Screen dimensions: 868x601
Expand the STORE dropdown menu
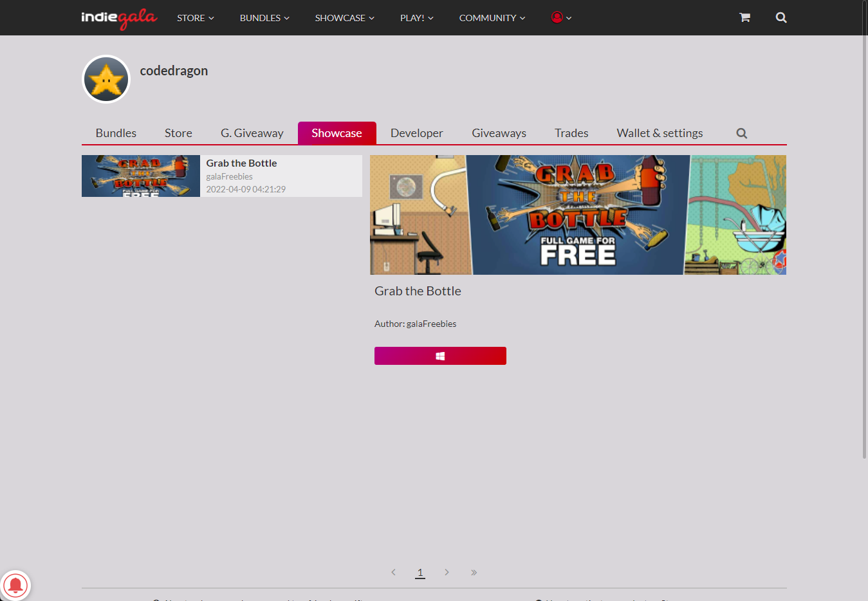tap(196, 18)
